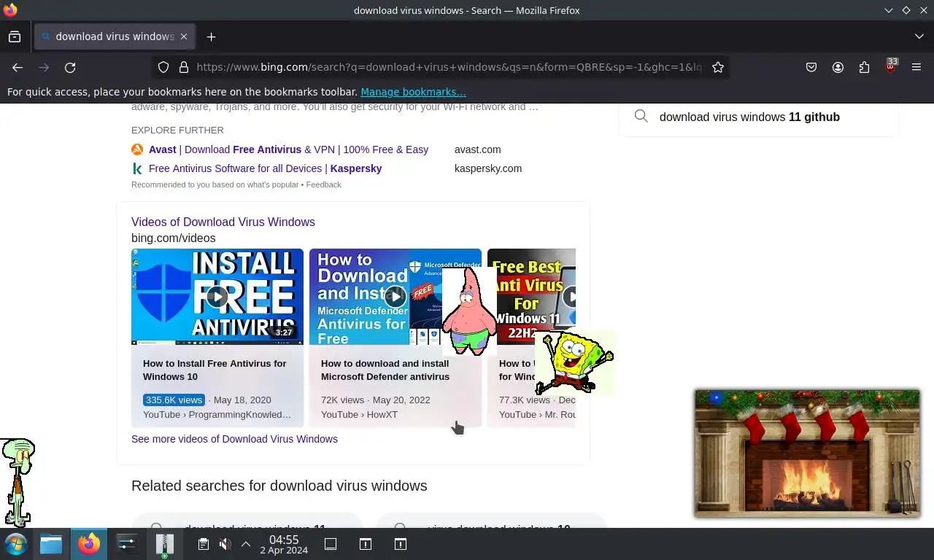Click the avast.com domain text
934x560 pixels.
[x=477, y=149]
